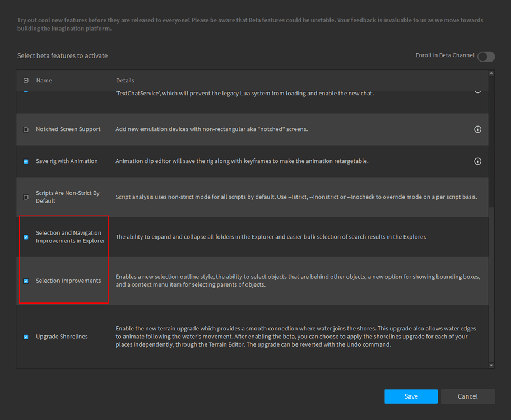Select the Upgrade Shorelines label
This screenshot has width=511, height=420.
click(62, 336)
